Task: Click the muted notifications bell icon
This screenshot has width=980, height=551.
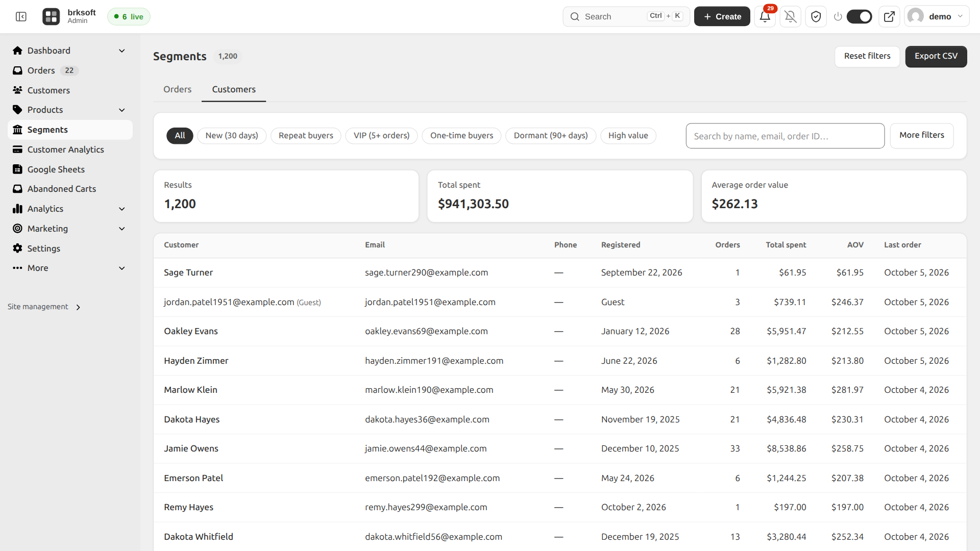Action: (790, 17)
